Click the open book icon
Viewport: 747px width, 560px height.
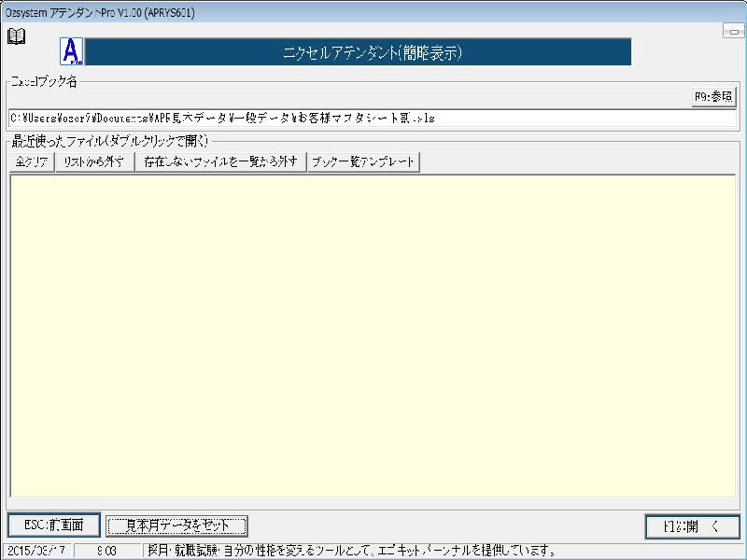point(17,36)
